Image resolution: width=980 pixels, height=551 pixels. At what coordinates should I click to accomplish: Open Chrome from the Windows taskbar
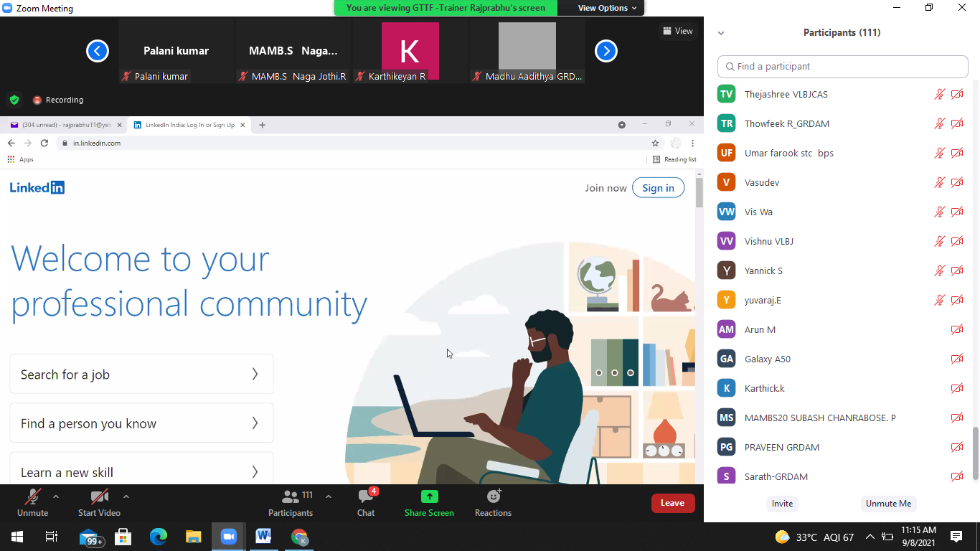point(299,537)
